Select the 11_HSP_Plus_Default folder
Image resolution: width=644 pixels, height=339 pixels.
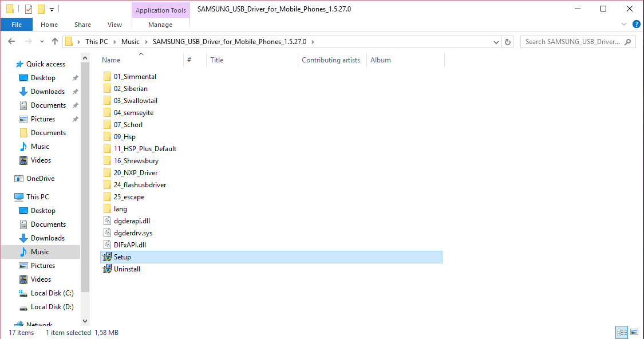(145, 149)
